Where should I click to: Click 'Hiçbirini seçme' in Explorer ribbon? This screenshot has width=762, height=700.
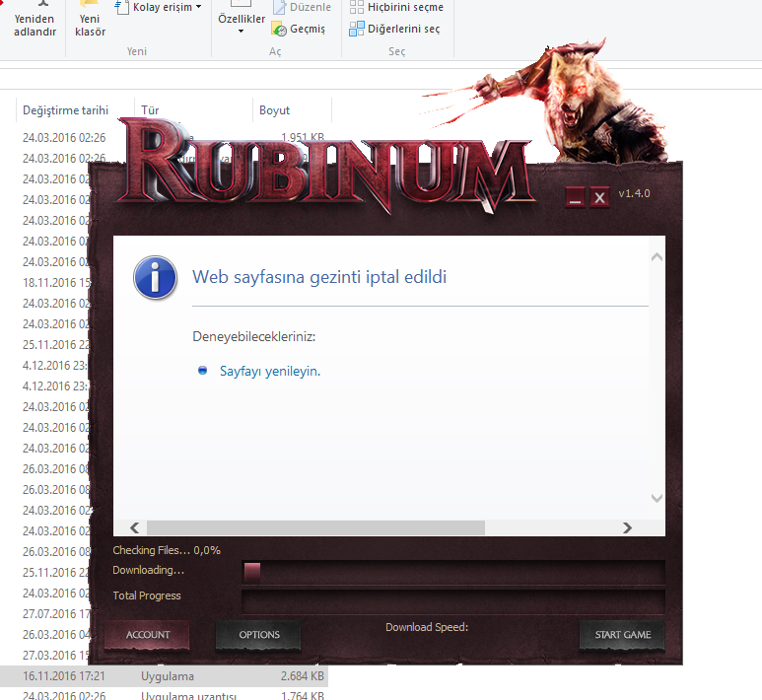click(x=396, y=7)
